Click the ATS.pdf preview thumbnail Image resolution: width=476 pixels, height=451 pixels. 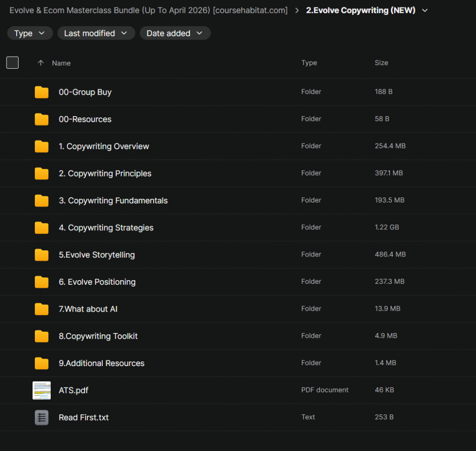pyautogui.click(x=41, y=391)
